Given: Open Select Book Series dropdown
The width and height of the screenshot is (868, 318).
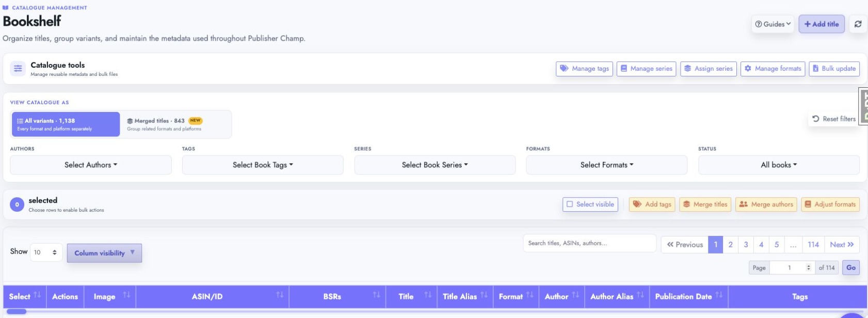Looking at the screenshot, I should tap(435, 165).
